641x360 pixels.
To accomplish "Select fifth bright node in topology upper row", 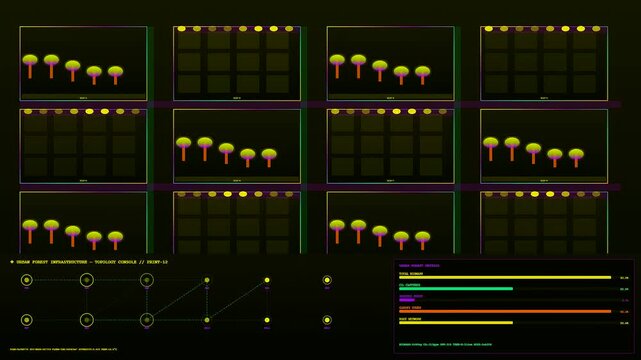I will 267,280.
